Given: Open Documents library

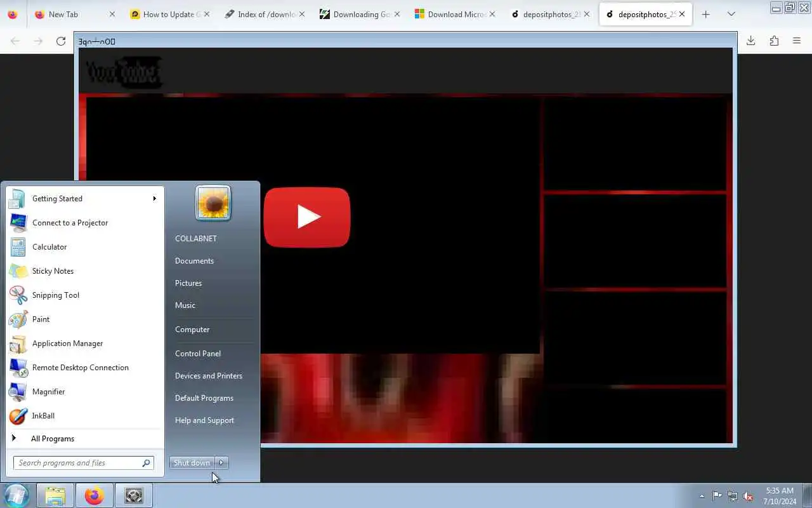Looking at the screenshot, I should (194, 261).
